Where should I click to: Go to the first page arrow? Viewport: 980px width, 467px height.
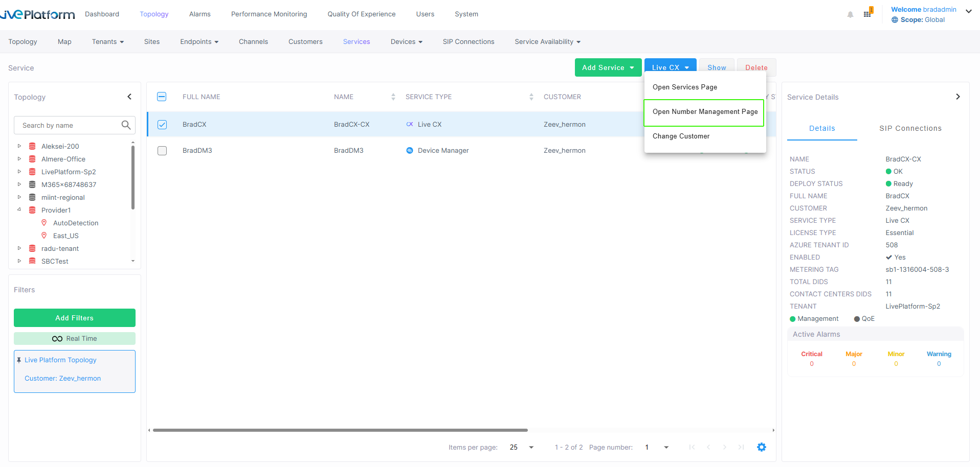(692, 447)
